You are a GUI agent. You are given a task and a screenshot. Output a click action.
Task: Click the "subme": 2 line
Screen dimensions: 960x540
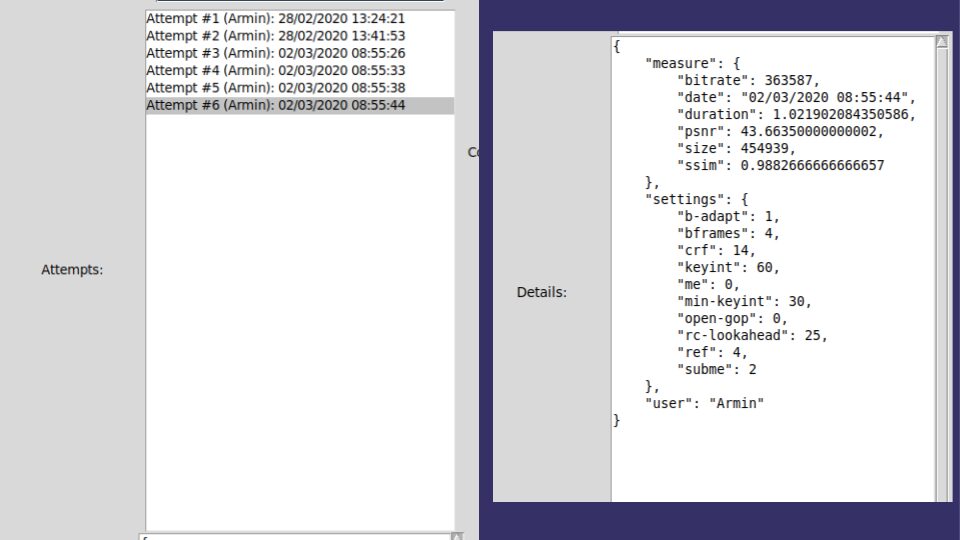click(716, 370)
